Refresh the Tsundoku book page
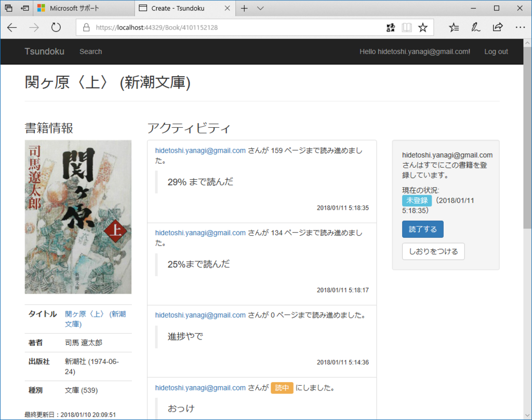 56,28
